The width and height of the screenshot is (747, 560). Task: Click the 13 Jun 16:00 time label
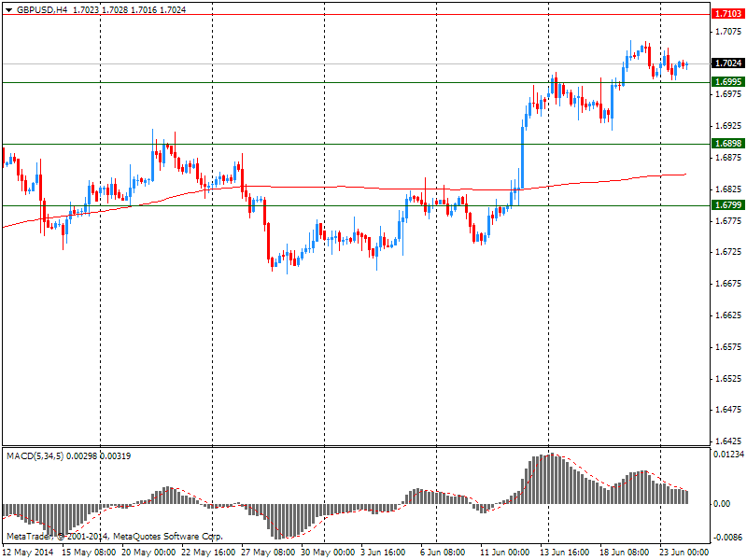[x=565, y=553]
